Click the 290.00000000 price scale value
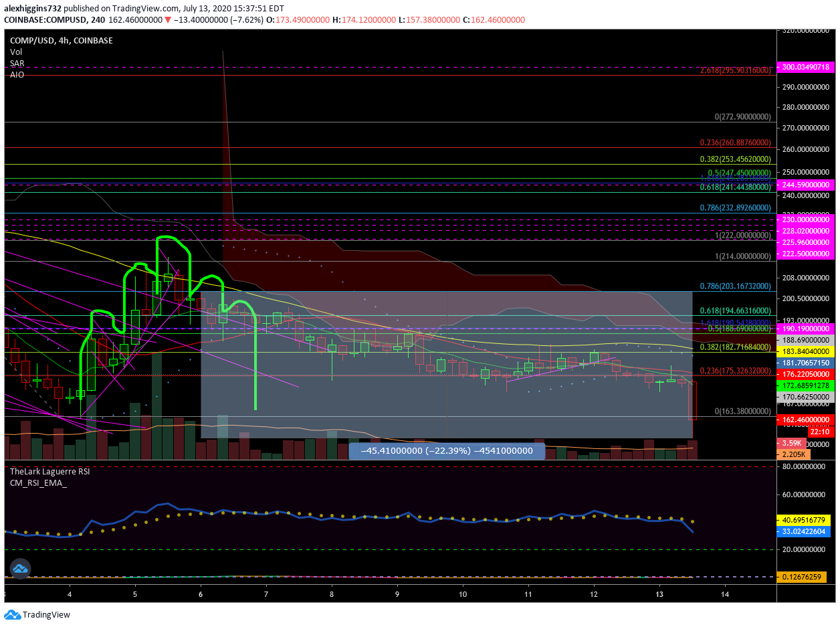The image size is (840, 627). pyautogui.click(x=807, y=86)
